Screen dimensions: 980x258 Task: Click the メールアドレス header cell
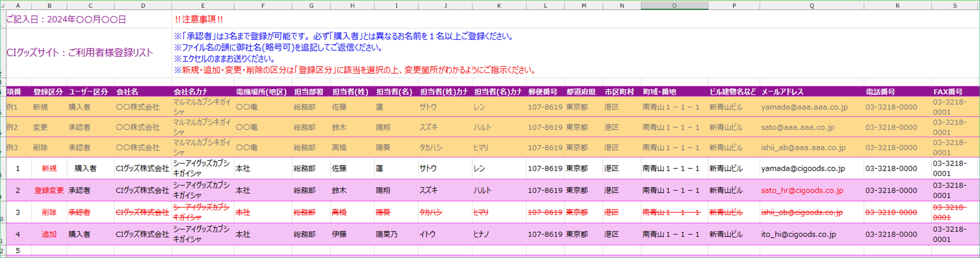[x=782, y=92]
